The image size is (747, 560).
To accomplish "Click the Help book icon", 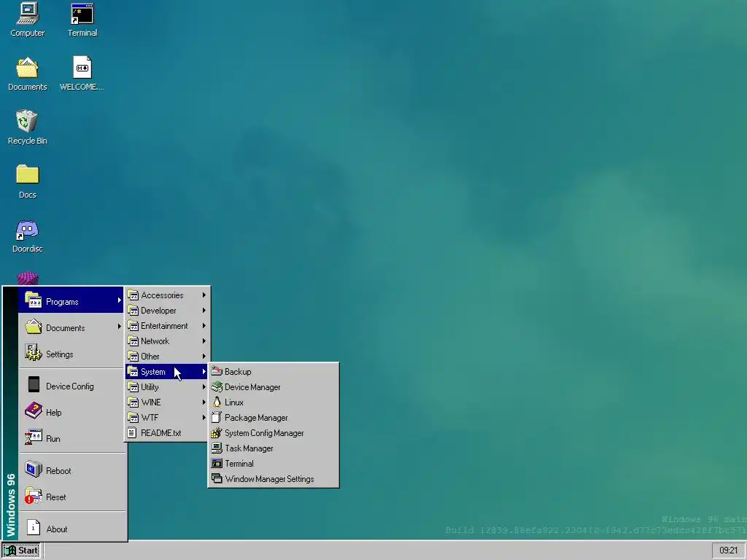I will tap(34, 411).
